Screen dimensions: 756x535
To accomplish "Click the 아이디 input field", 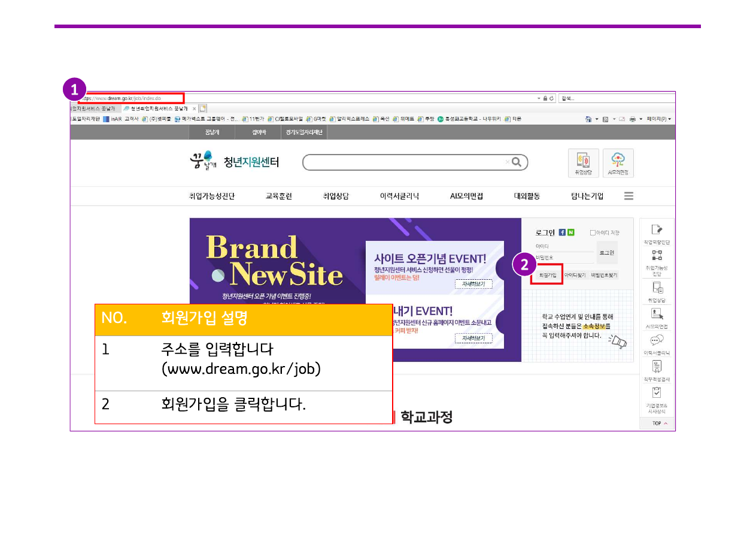I will point(564,246).
